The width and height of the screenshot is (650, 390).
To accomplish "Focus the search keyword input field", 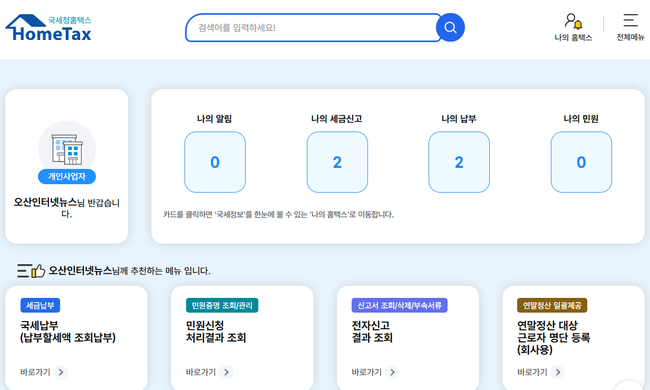I will tap(313, 28).
